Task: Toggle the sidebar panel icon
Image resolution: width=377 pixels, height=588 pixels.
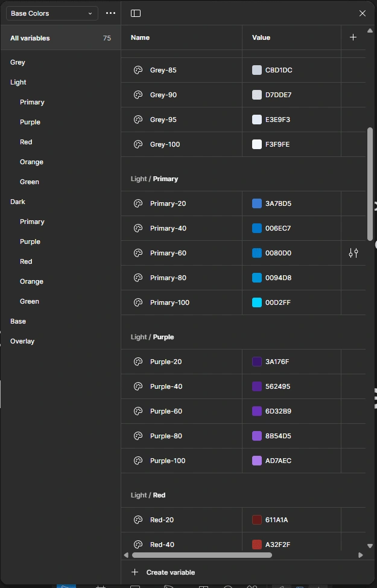Action: coord(136,13)
